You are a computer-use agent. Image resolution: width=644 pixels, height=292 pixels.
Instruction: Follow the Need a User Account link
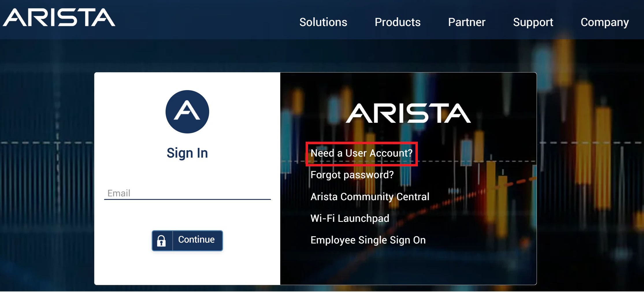pos(361,153)
